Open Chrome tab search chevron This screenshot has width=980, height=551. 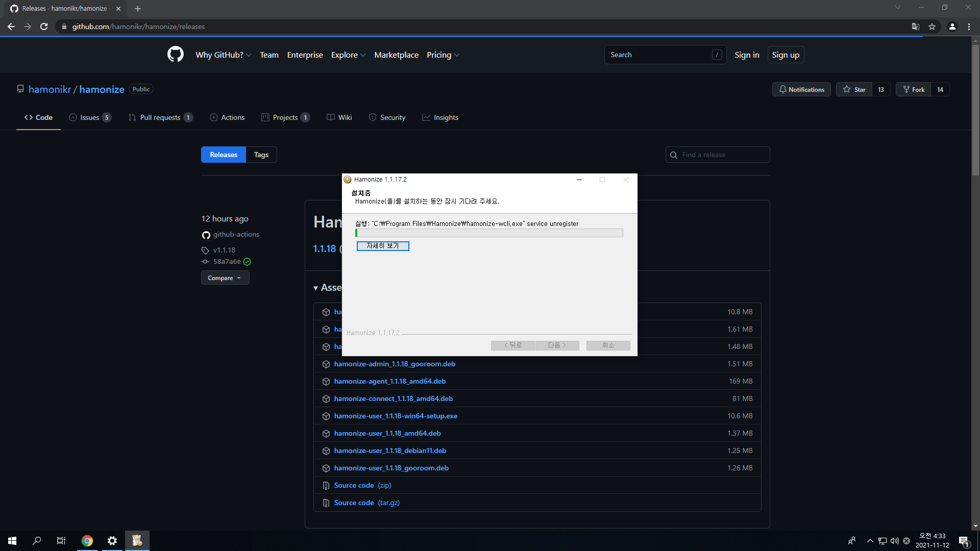[x=898, y=7]
